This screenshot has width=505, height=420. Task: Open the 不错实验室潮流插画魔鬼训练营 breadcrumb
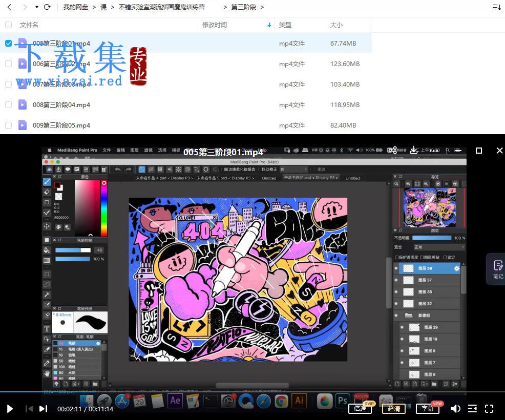(x=162, y=7)
